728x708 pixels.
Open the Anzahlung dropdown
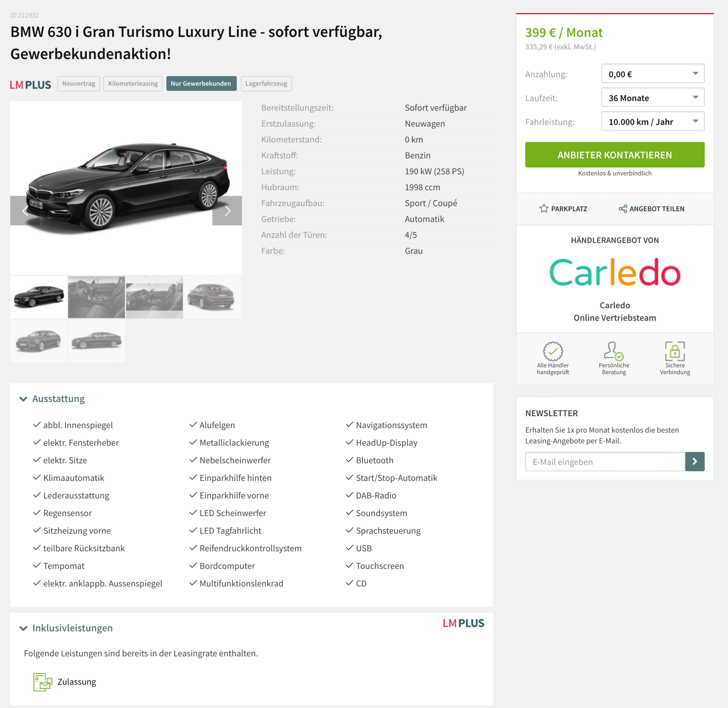click(x=653, y=74)
